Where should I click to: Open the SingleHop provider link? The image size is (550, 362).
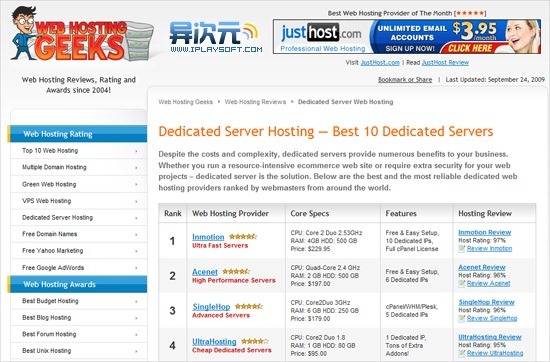pyautogui.click(x=211, y=307)
